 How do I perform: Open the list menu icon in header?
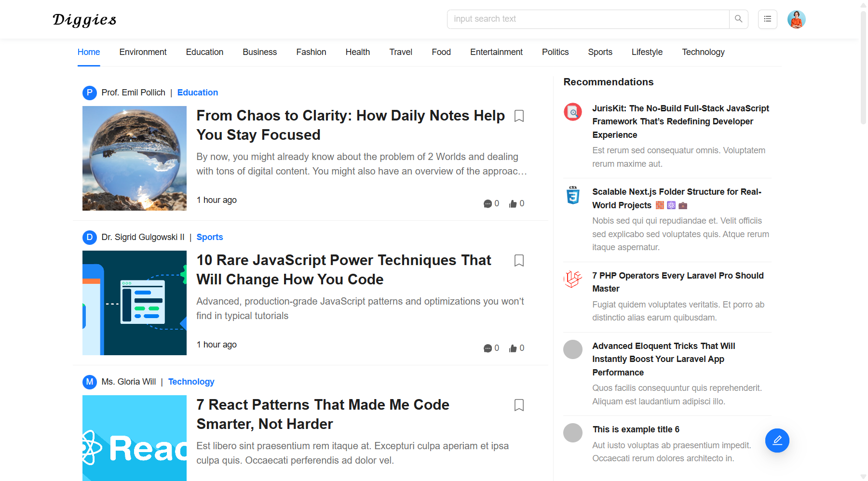point(767,19)
